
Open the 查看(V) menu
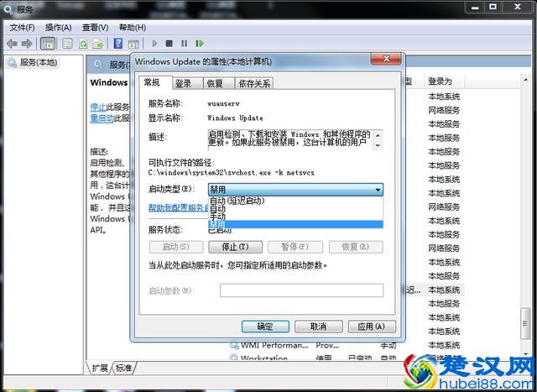(x=95, y=28)
